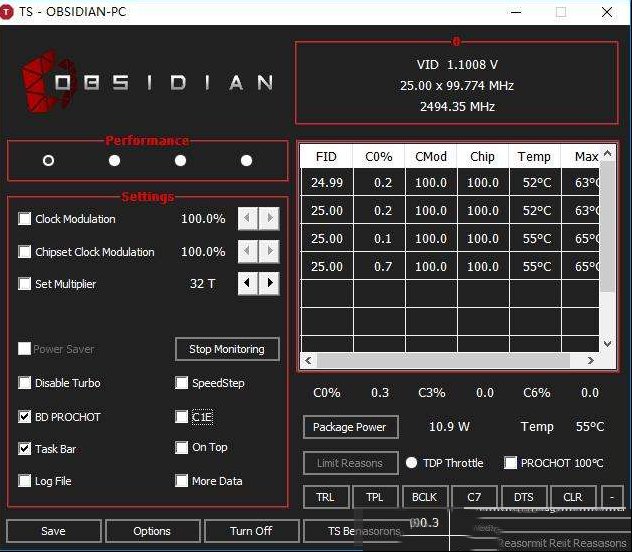Click the CMod column header
Viewport: 632px width, 552px height.
pyautogui.click(x=431, y=156)
